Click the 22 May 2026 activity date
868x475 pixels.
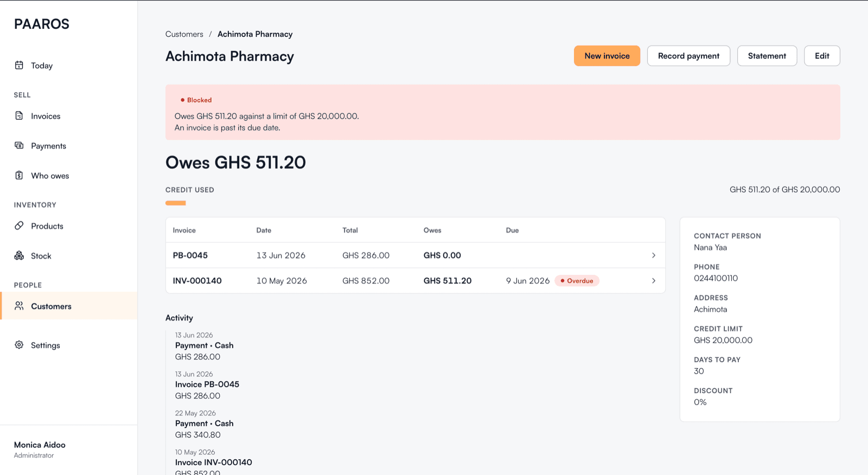195,413
